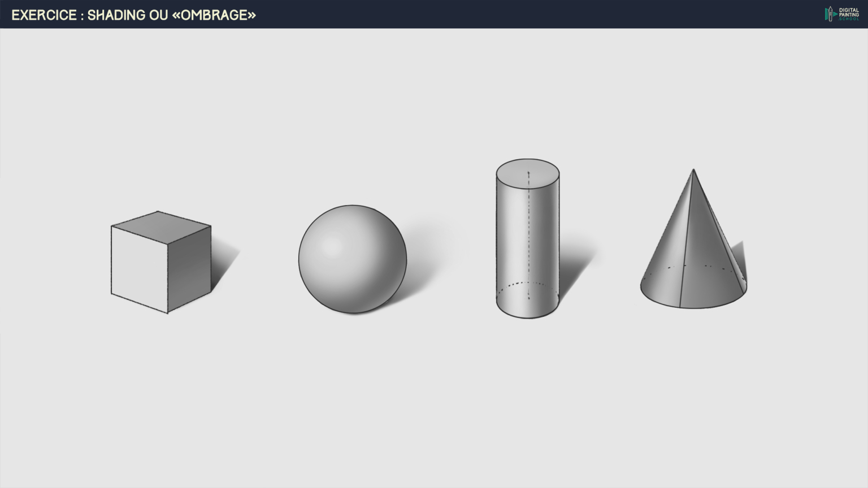
Task: Select the top face of the cube
Action: coord(161,227)
